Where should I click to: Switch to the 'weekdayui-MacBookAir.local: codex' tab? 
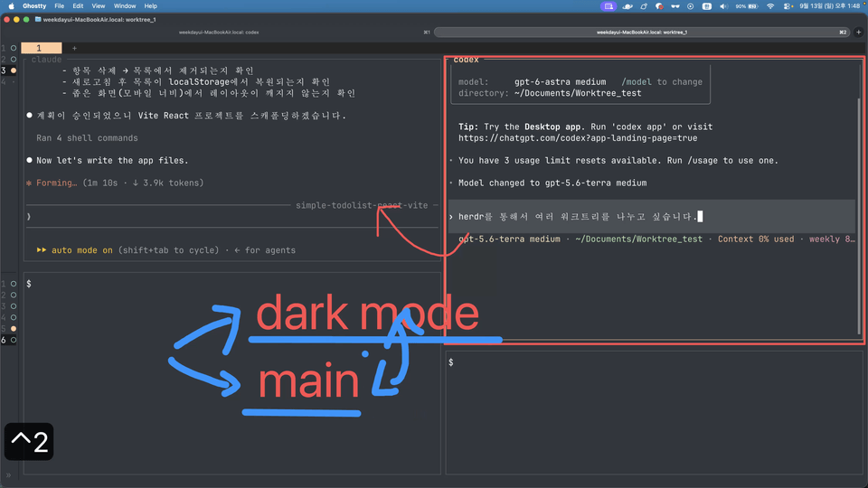tap(219, 33)
